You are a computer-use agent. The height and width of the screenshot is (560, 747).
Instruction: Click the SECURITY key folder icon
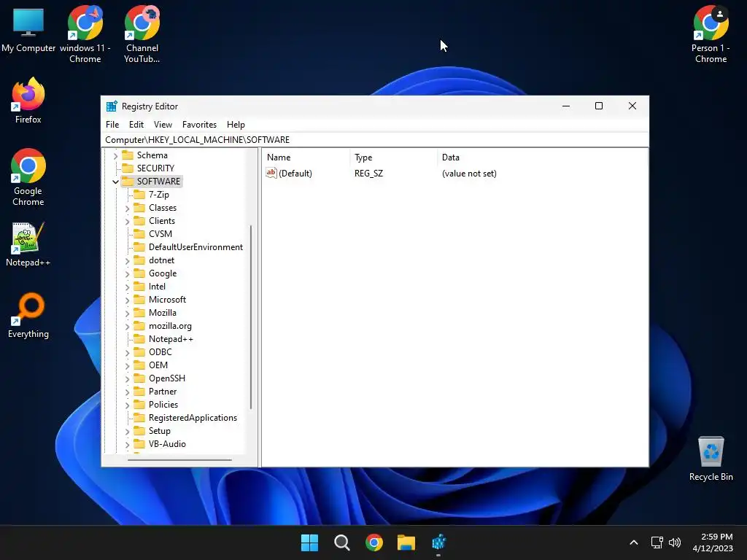tap(128, 168)
